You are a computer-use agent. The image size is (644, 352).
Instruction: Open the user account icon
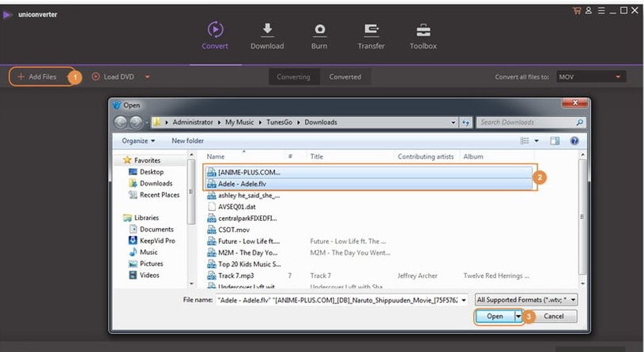point(589,11)
